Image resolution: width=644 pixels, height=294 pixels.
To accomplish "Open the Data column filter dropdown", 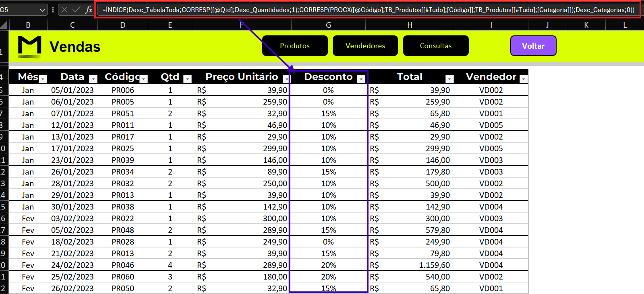I will point(93,79).
